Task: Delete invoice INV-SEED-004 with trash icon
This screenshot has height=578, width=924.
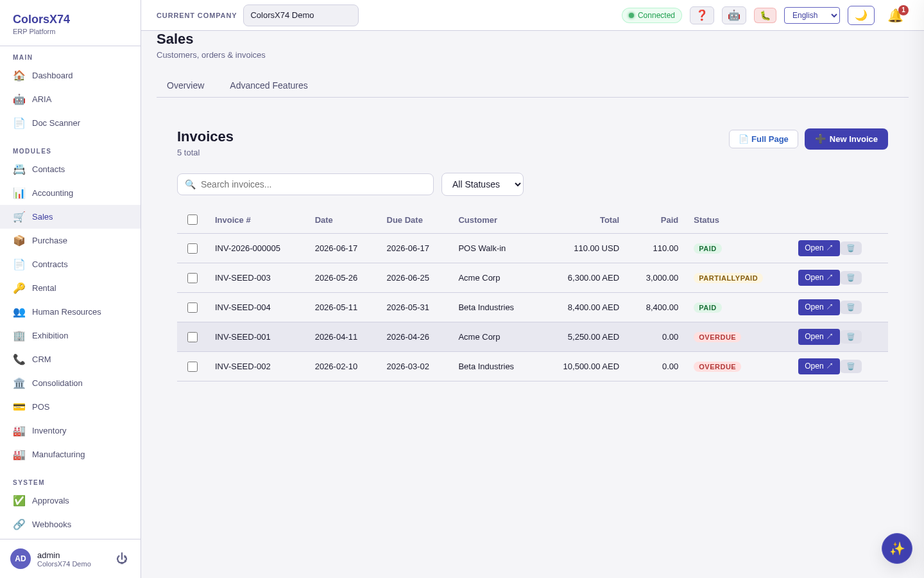Action: point(851,307)
